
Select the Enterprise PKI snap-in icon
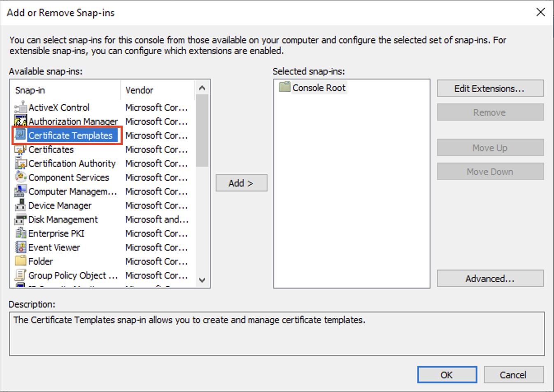pyautogui.click(x=21, y=233)
